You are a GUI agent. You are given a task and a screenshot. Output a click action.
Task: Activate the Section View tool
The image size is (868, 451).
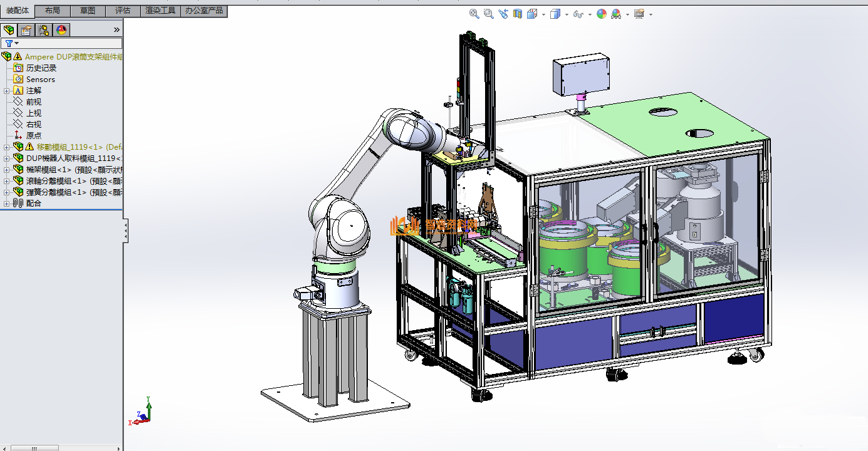pyautogui.click(x=518, y=14)
